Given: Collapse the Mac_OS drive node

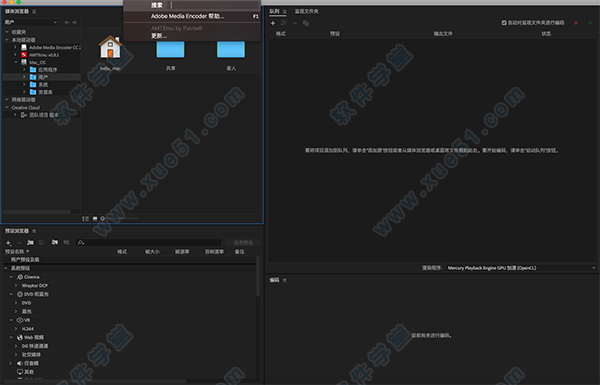Looking at the screenshot, I should (x=16, y=62).
